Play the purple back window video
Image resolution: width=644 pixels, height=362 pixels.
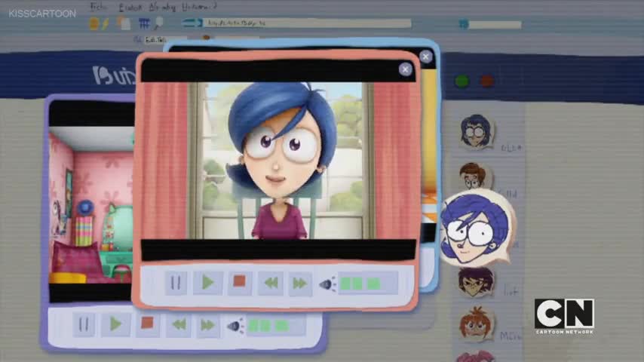[x=116, y=324]
